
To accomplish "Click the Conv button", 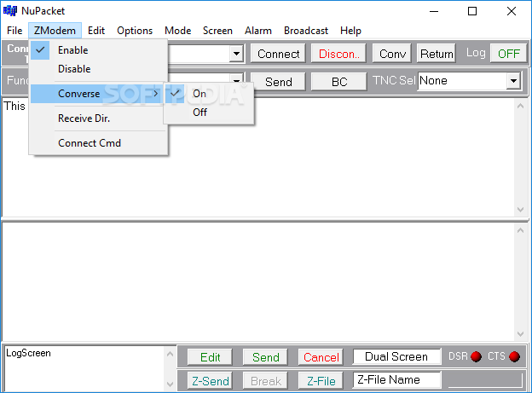I will [x=392, y=54].
